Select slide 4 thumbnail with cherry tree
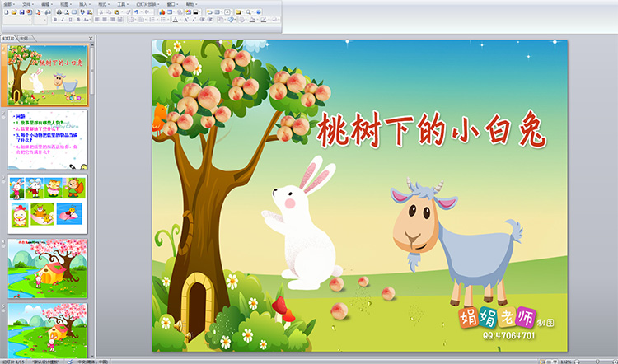618x364 pixels. (x=47, y=268)
